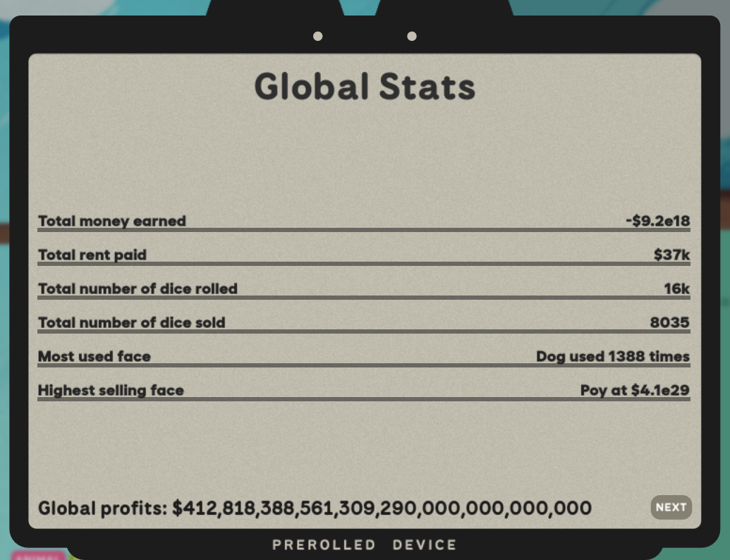Click the 8035 dice sold value
Screen dimensions: 730x560
[669, 322]
